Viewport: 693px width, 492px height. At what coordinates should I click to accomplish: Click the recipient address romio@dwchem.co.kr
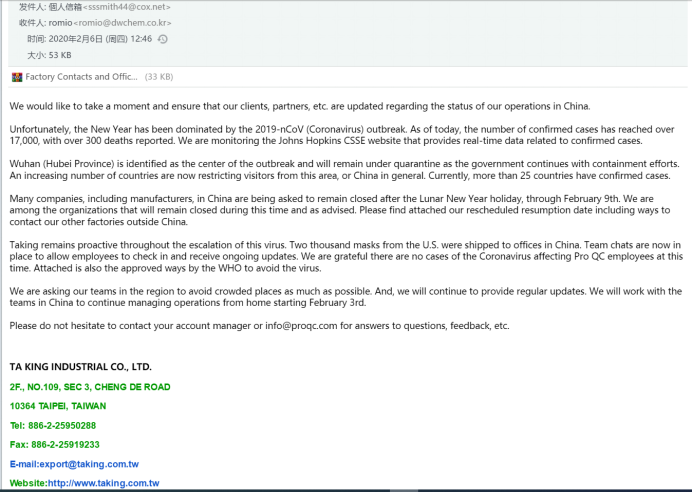(x=122, y=23)
